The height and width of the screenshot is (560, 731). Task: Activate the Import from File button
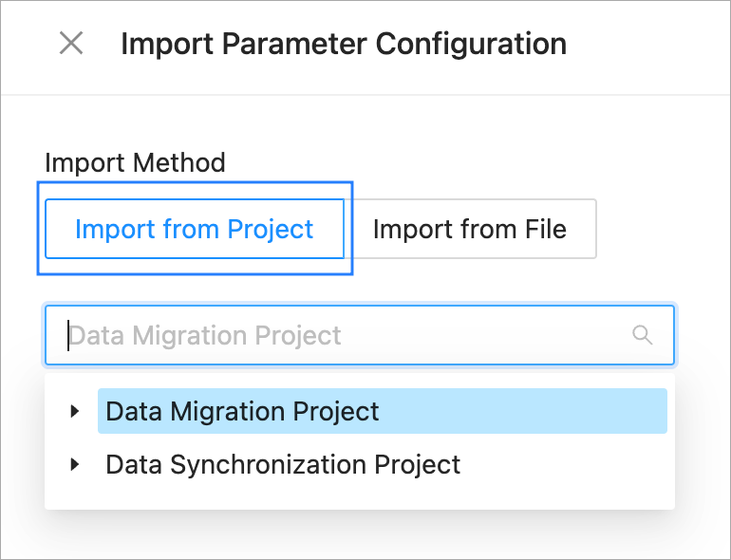point(469,229)
